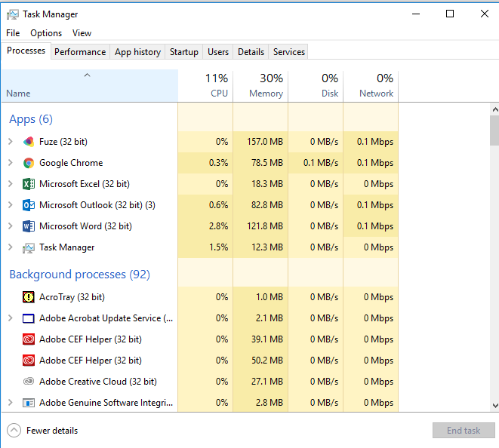The height and width of the screenshot is (448, 499).
Task: Select the Google Chrome process name
Action: pos(71,163)
